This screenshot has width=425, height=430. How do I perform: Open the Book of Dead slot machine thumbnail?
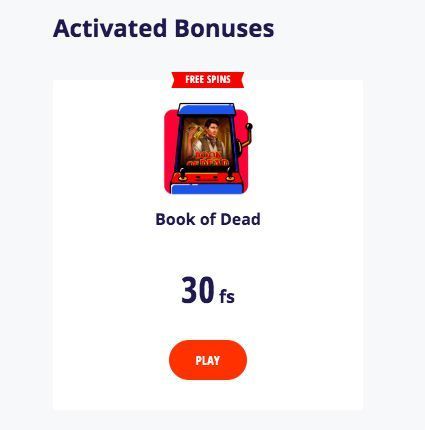tap(208, 148)
